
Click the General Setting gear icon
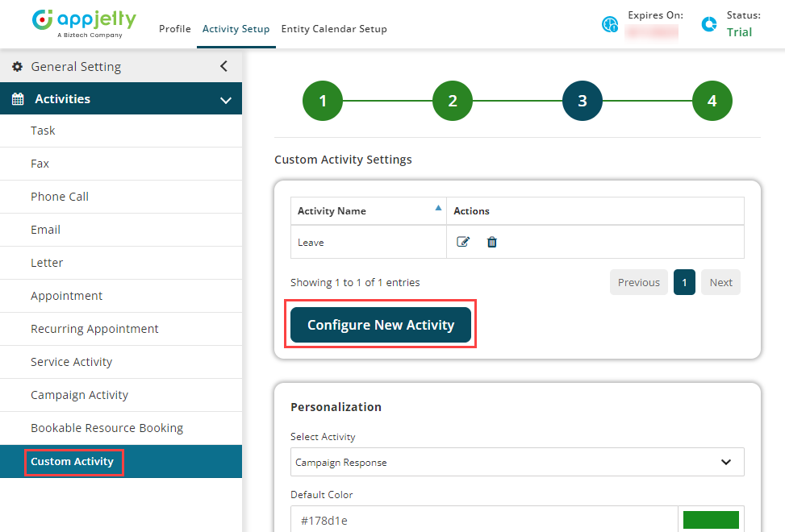point(17,67)
